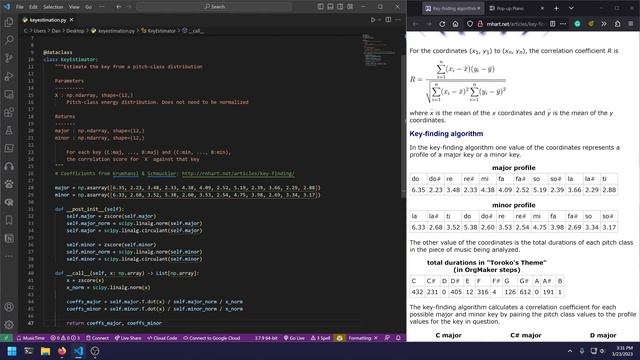Open notifications bell in status bar
640x360 pixels.
click(x=398, y=338)
